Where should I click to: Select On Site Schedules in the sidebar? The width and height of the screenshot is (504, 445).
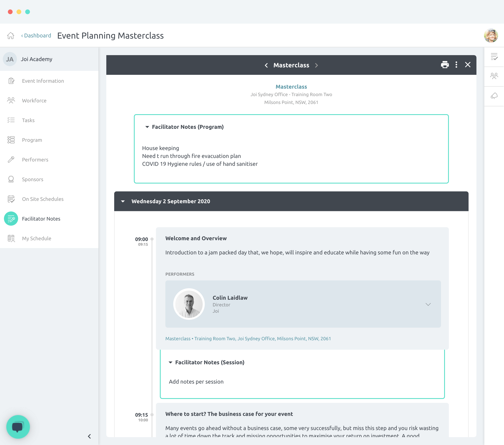(43, 199)
